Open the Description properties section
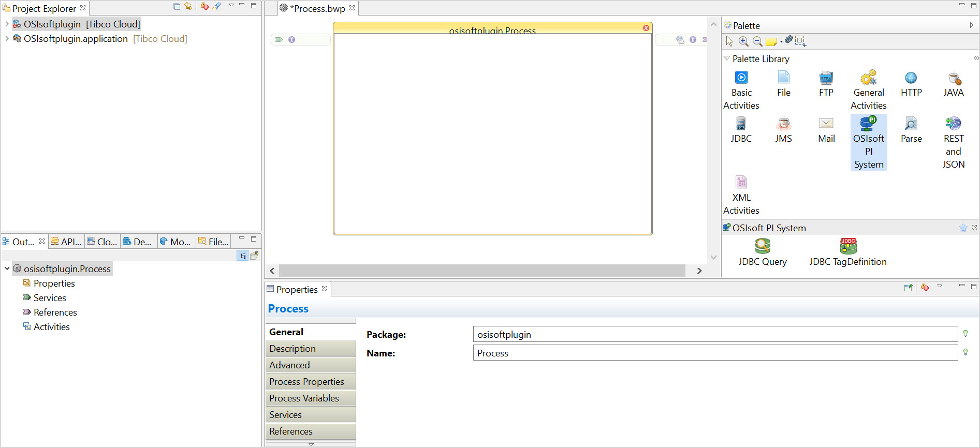Image resolution: width=980 pixels, height=448 pixels. (x=311, y=348)
